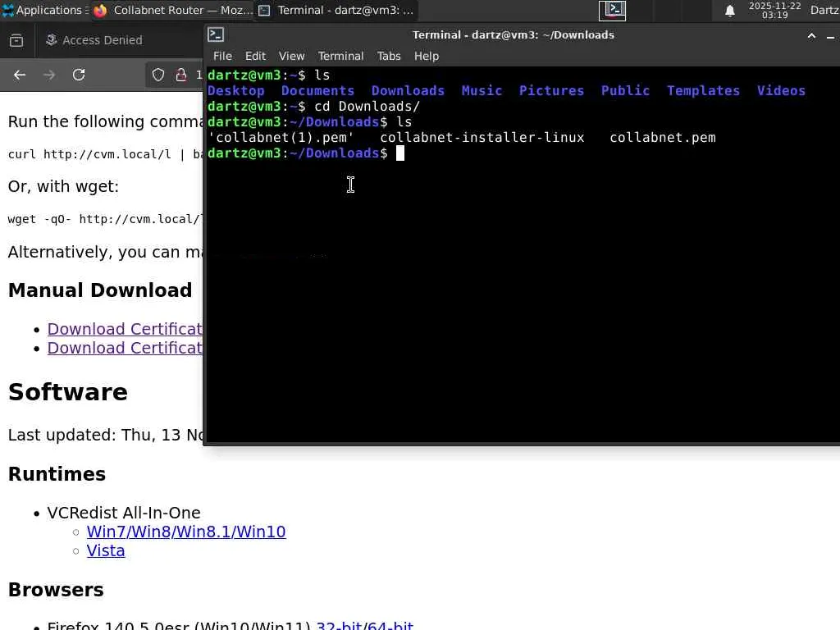Click the tracking protection shield icon

coord(158,75)
